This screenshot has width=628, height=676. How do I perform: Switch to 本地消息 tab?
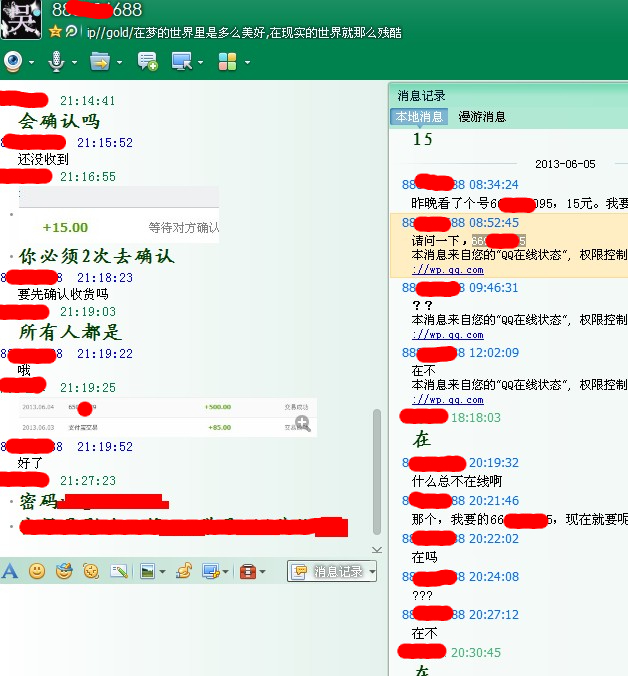pos(418,117)
